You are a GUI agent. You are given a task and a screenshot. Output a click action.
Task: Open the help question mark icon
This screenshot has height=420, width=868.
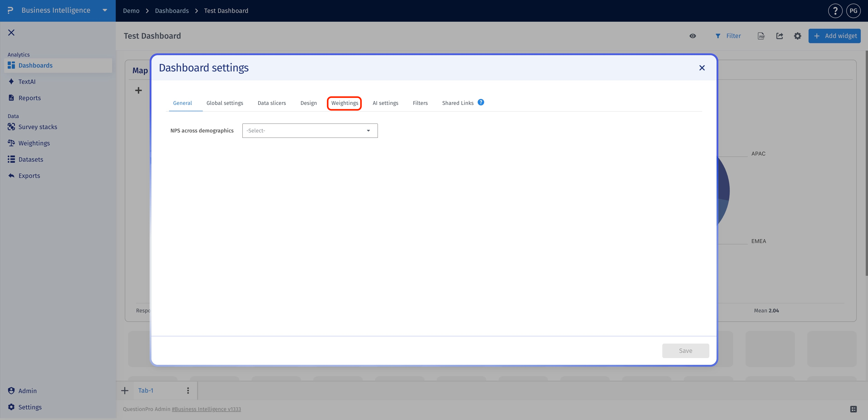point(835,11)
